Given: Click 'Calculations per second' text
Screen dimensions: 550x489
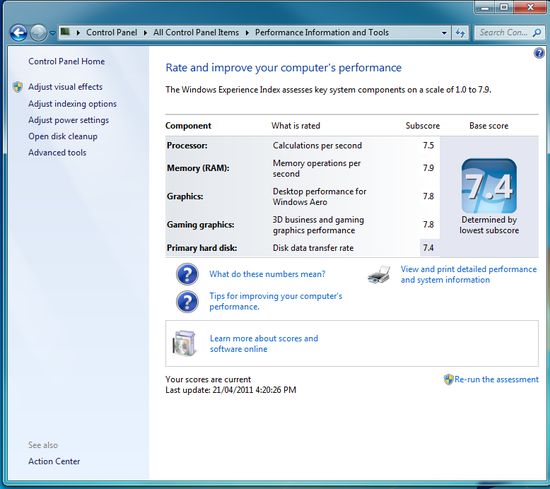Looking at the screenshot, I should point(317,145).
